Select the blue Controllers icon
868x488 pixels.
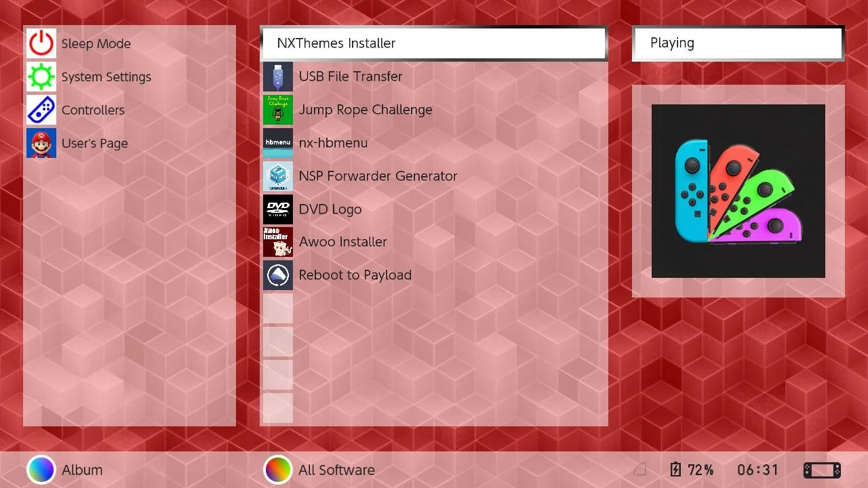point(41,110)
